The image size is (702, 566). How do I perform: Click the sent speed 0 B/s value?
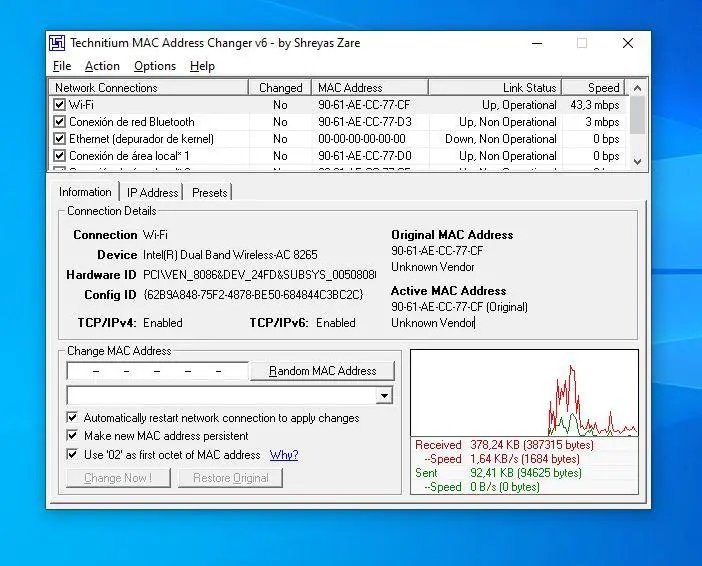coord(505,487)
